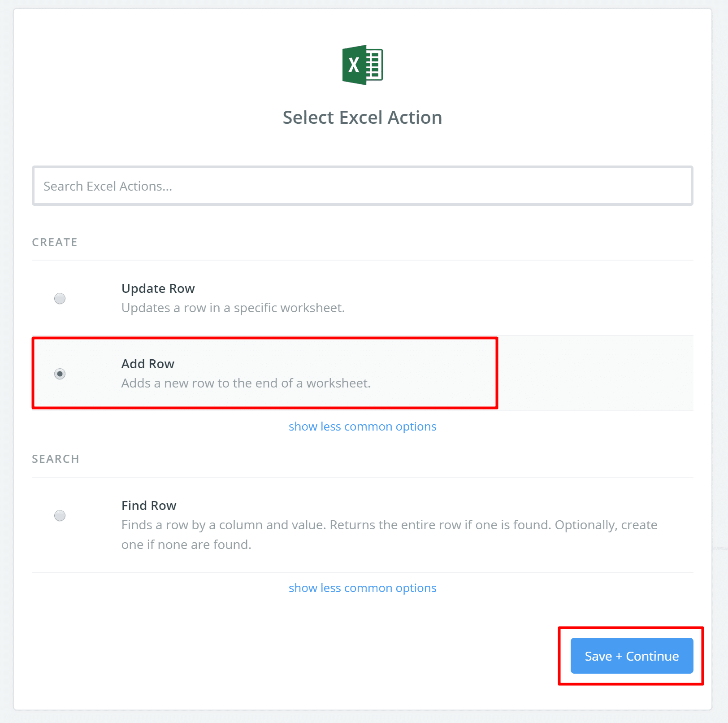
Task: Click 'Updates a row in a specific worksheet' description
Action: (233, 308)
